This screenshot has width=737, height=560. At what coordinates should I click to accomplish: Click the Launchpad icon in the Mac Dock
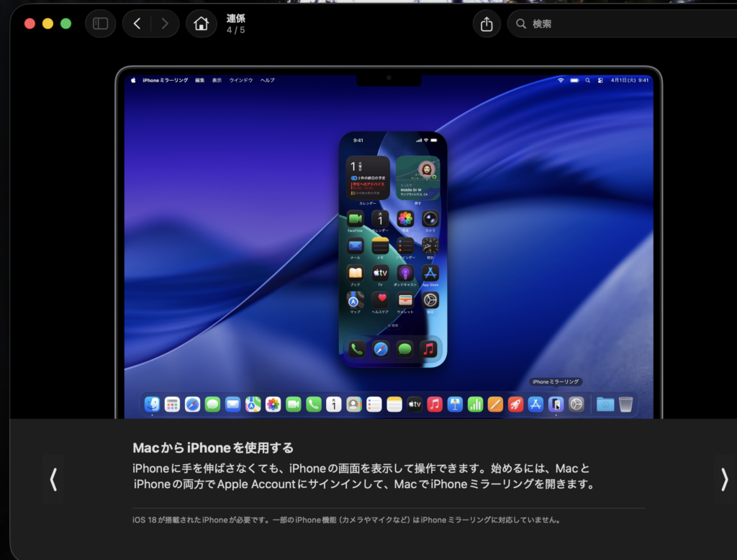[x=172, y=405]
